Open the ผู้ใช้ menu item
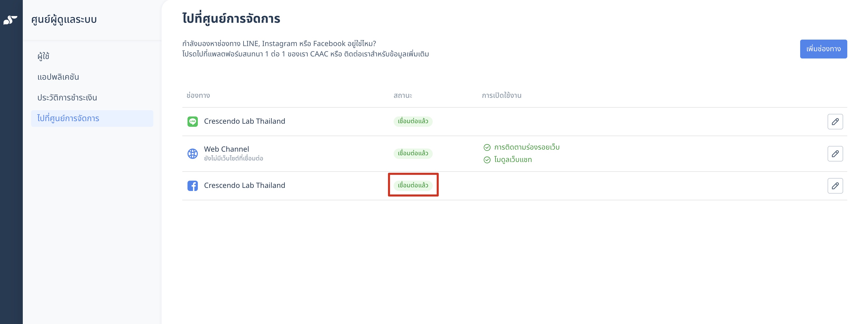The image size is (868, 324). pos(44,56)
